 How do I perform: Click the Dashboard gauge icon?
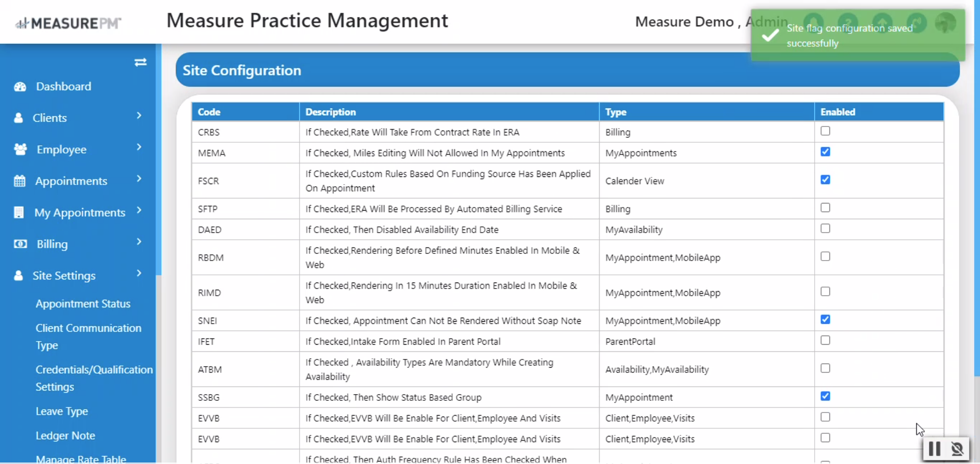pos(20,87)
